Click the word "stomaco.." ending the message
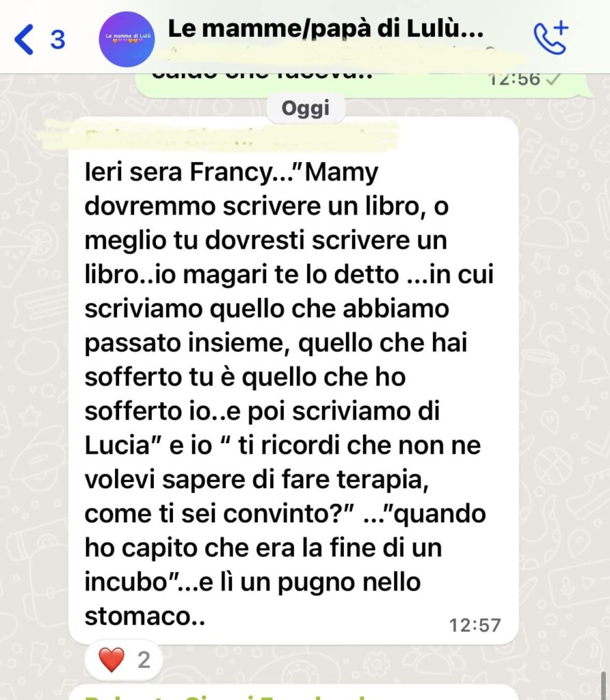 click(145, 616)
